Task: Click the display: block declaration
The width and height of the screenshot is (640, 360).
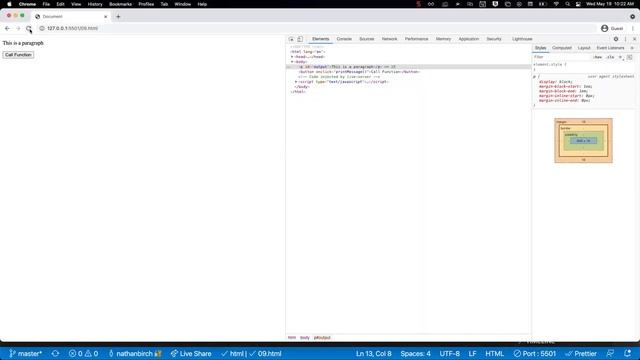Action: (x=556, y=82)
